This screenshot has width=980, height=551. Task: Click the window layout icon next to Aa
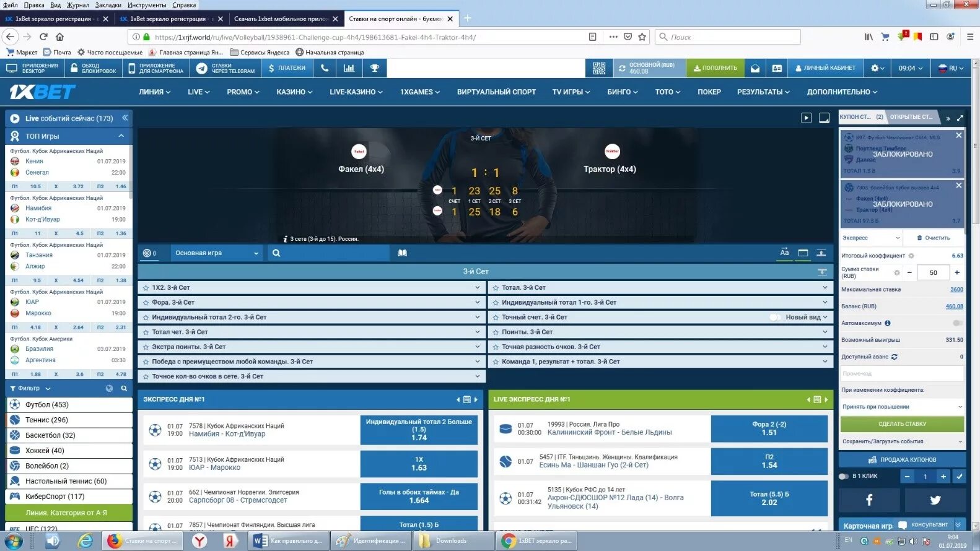click(x=803, y=253)
